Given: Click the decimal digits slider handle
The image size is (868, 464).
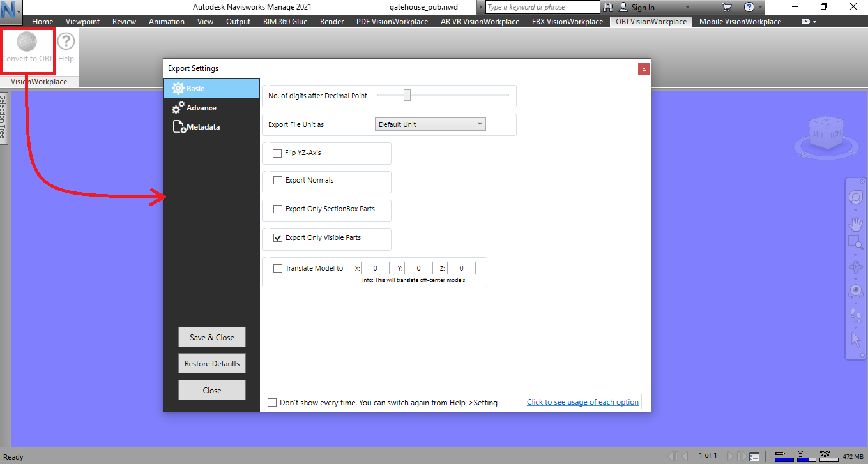Looking at the screenshot, I should click(x=407, y=95).
